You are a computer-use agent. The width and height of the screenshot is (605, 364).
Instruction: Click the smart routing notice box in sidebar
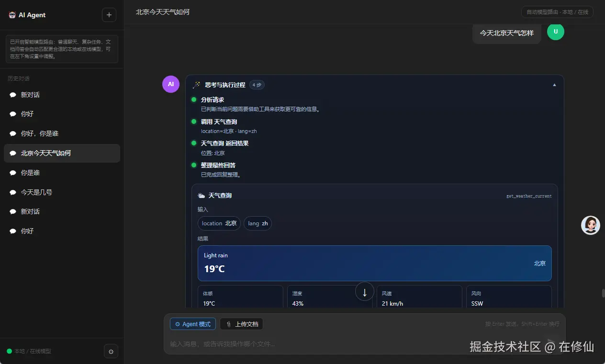click(62, 49)
